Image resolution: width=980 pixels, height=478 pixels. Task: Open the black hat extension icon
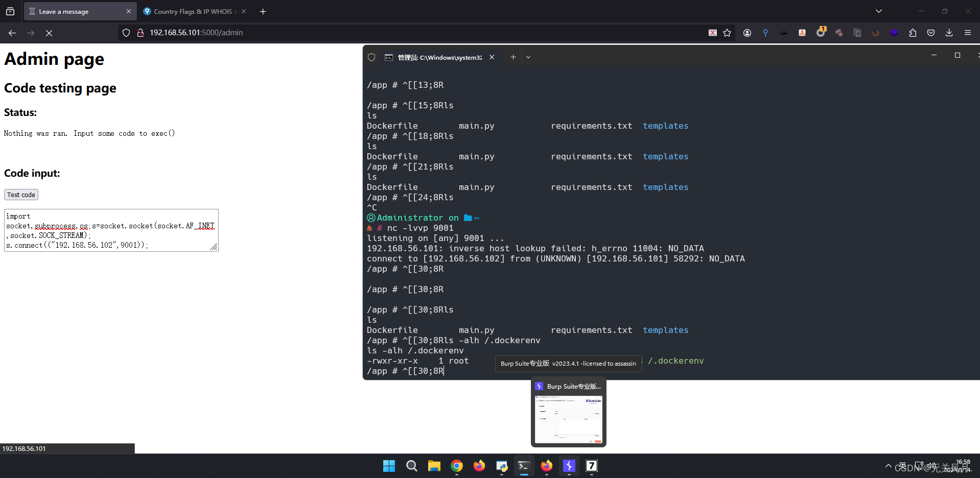(784, 33)
